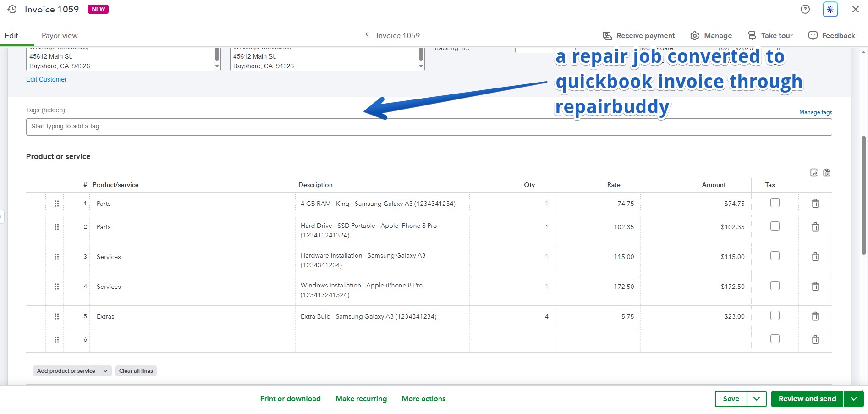Screen dimensions: 868x414
Task: Select the Receive payment printer icon
Action: click(x=607, y=35)
